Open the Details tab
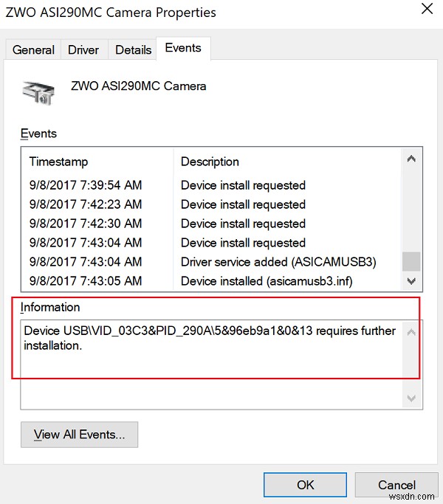The image size is (443, 504). [133, 50]
